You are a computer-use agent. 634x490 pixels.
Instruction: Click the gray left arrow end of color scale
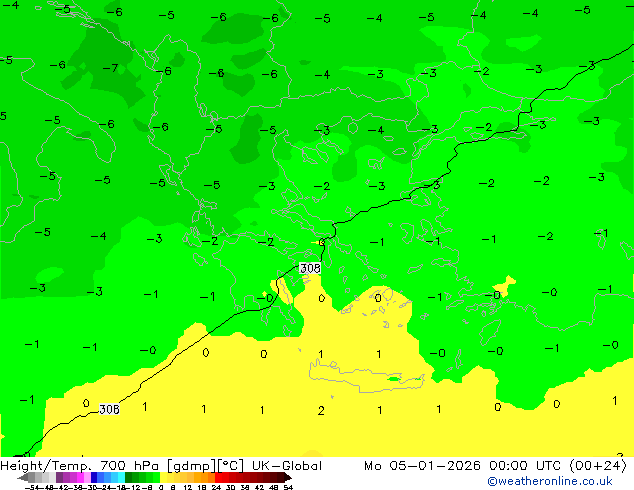23,478
